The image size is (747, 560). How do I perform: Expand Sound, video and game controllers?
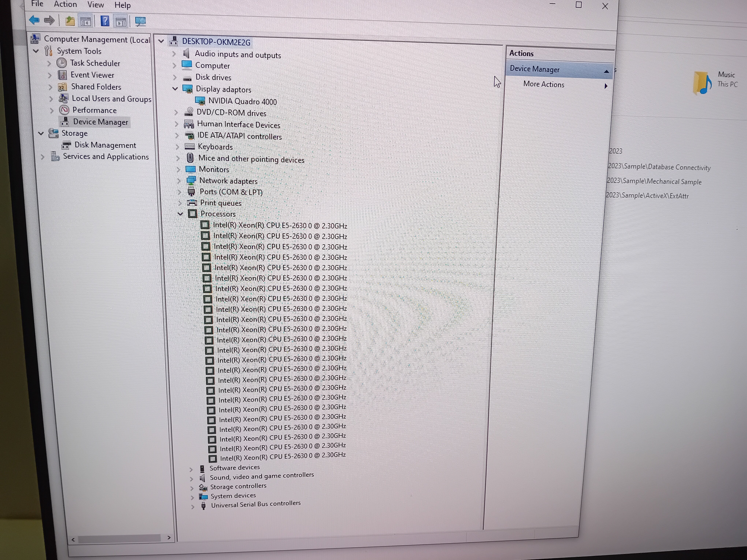[192, 479]
